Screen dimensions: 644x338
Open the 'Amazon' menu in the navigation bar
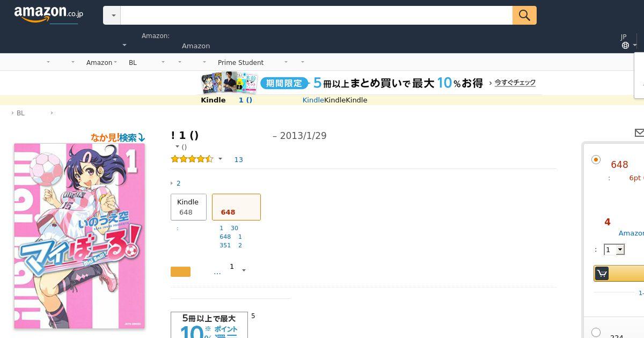pos(101,62)
